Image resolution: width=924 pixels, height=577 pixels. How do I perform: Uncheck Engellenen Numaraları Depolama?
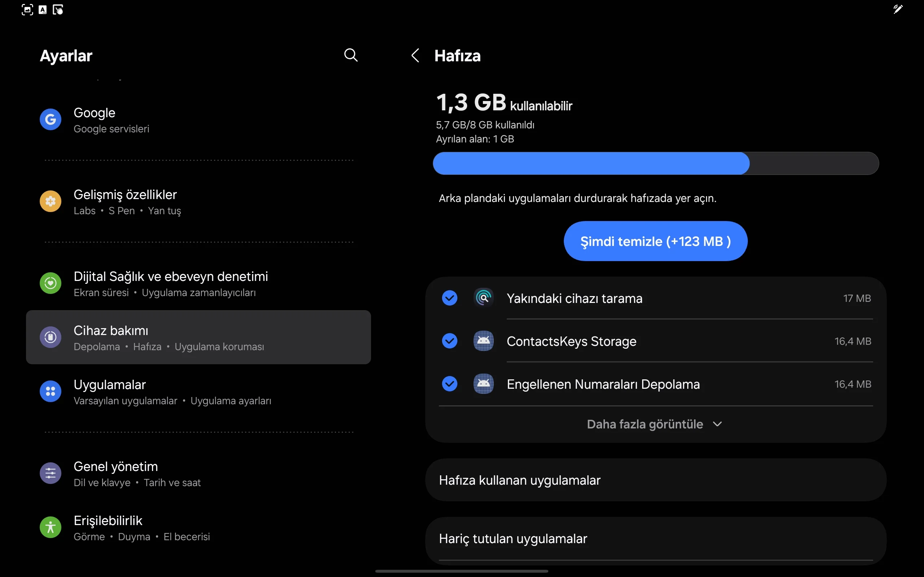[x=449, y=384]
